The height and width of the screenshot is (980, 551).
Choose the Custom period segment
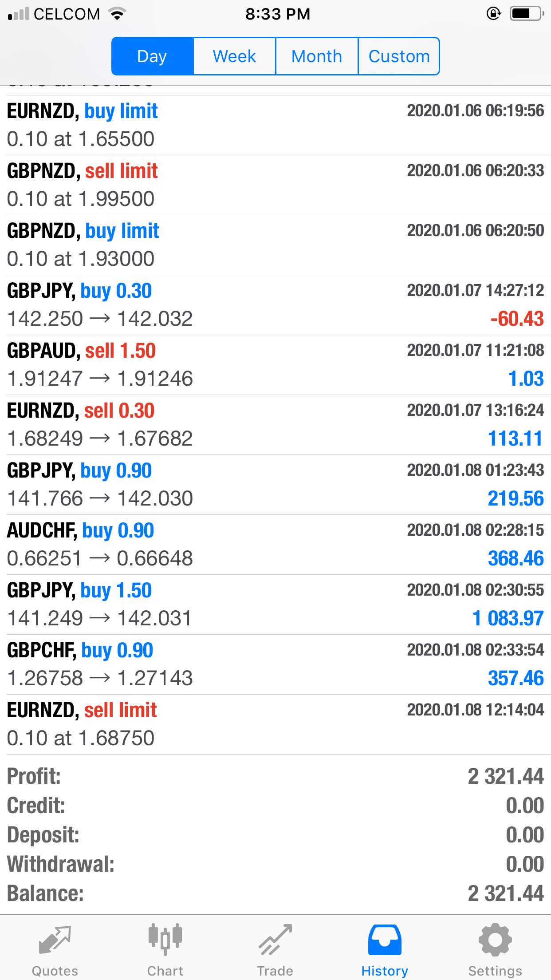pyautogui.click(x=399, y=56)
